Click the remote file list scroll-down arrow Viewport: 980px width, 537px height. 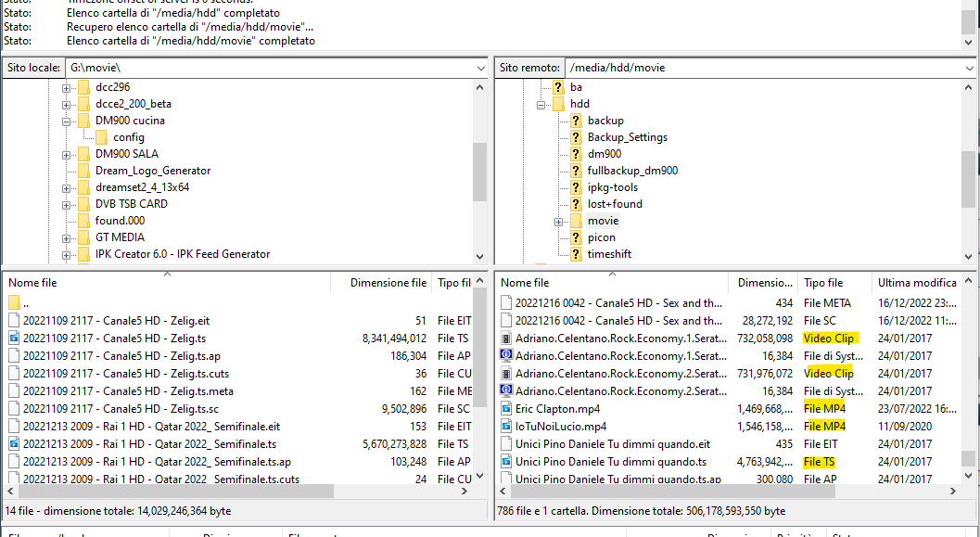[x=968, y=476]
